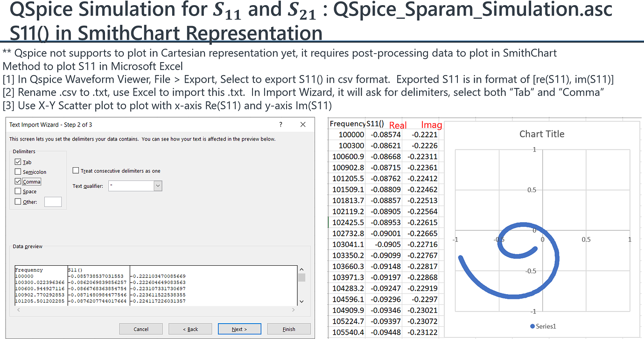644x339 pixels.
Task: Click the Help question mark icon on the wizard
Action: (280, 125)
